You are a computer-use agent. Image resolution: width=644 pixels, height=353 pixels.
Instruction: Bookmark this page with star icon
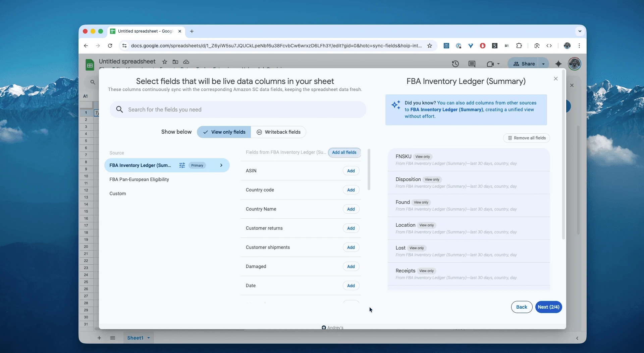(430, 46)
